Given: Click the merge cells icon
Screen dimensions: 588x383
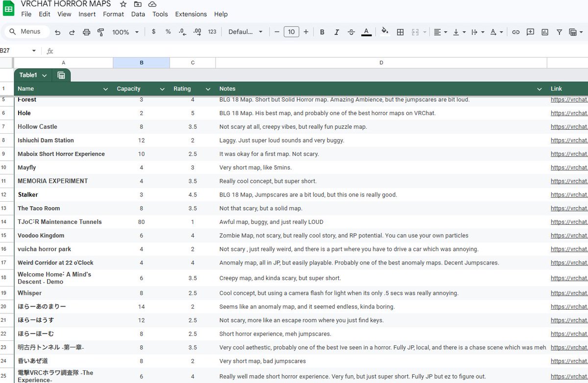Looking at the screenshot, I should 416,32.
